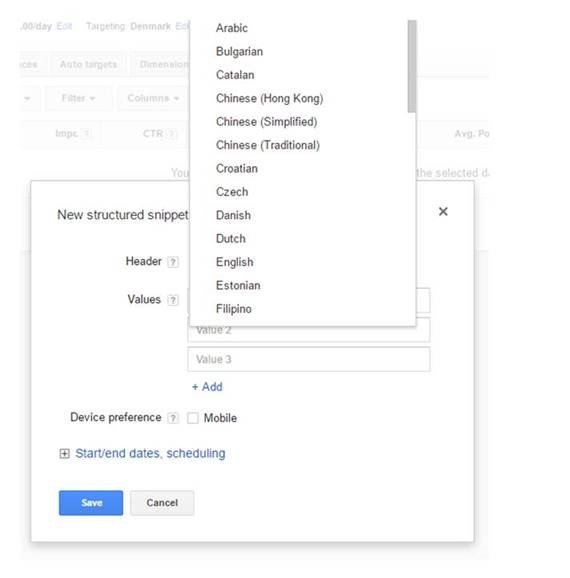Expand Start/end dates, scheduling section

coord(150,453)
